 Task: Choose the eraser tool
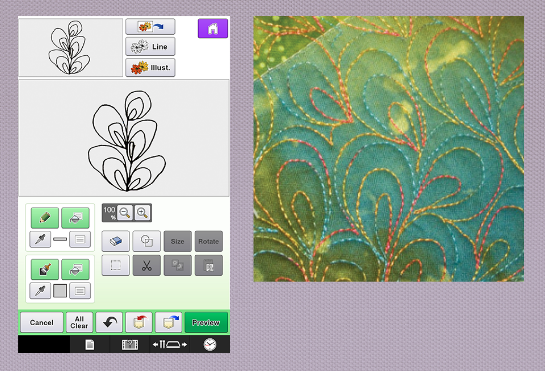click(115, 241)
